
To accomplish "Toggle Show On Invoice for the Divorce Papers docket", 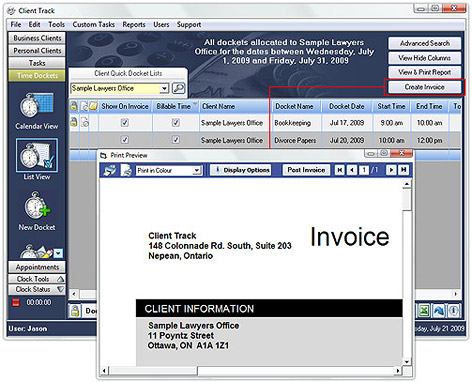I will pos(125,140).
